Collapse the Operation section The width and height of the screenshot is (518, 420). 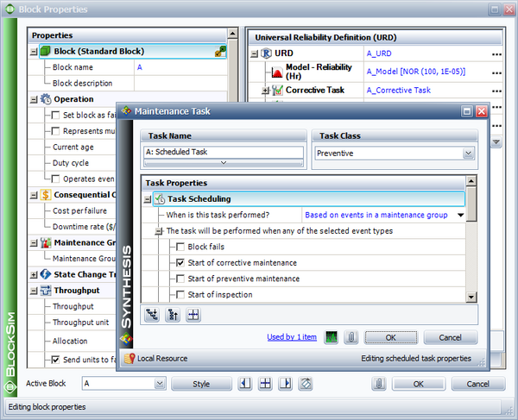point(34,100)
